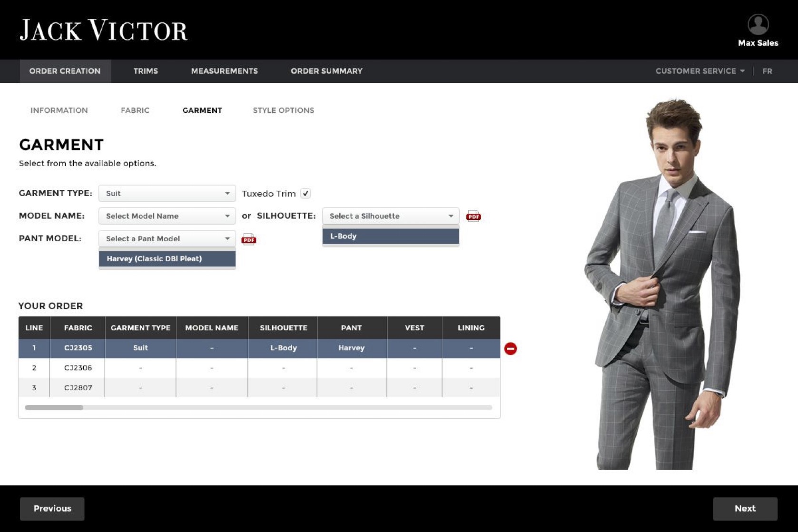The image size is (798, 532).
Task: Open the Silhouette selection dropdown
Action: [390, 216]
